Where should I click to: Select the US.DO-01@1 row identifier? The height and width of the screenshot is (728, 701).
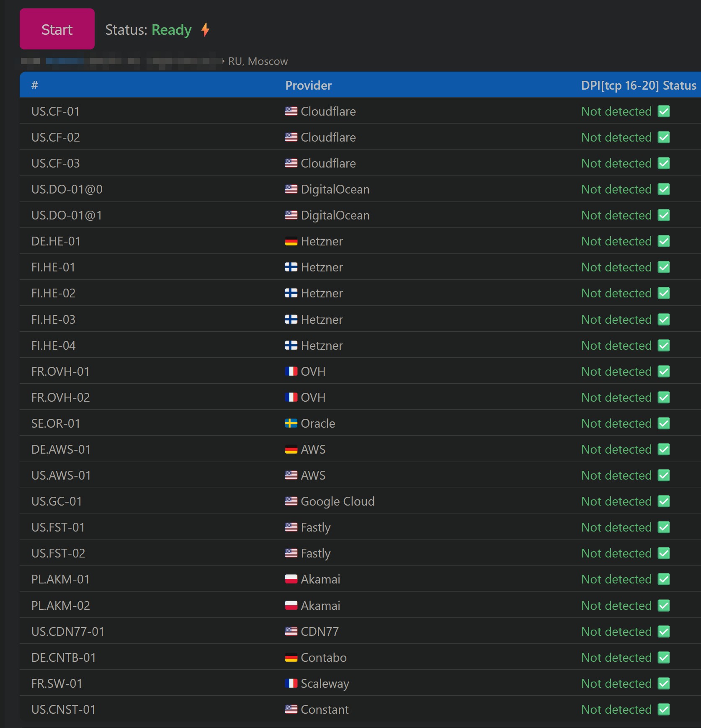coord(67,215)
